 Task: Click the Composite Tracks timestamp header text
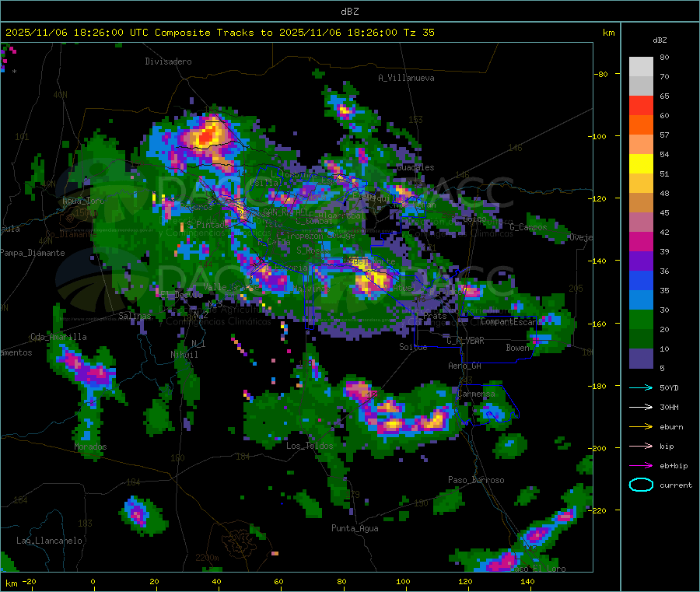click(219, 33)
